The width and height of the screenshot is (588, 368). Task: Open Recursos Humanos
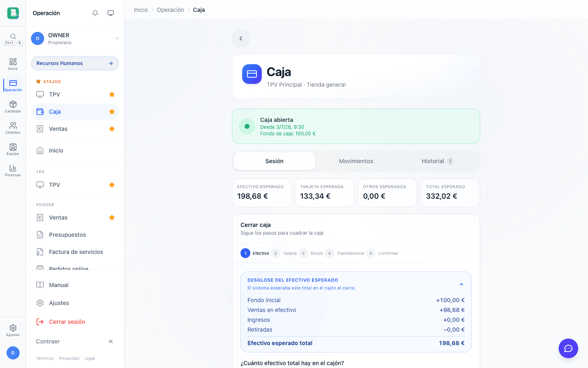[x=75, y=63]
